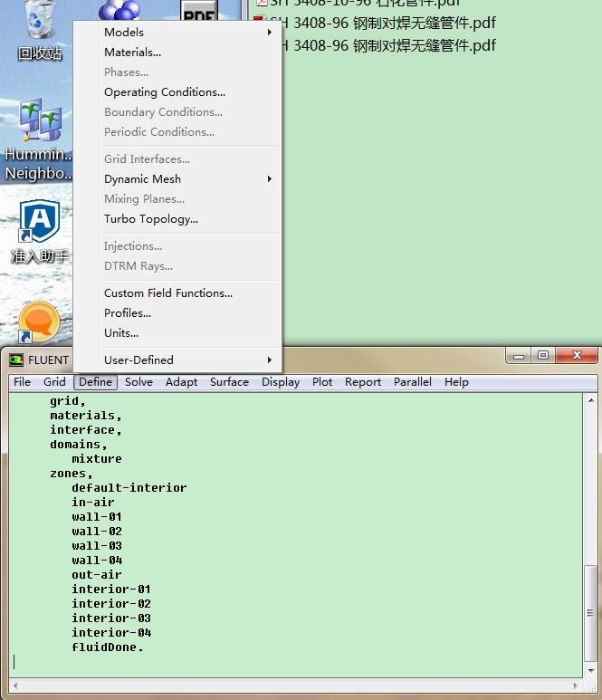Click the grayed Phases... entry
The height and width of the screenshot is (700, 602).
(x=177, y=72)
